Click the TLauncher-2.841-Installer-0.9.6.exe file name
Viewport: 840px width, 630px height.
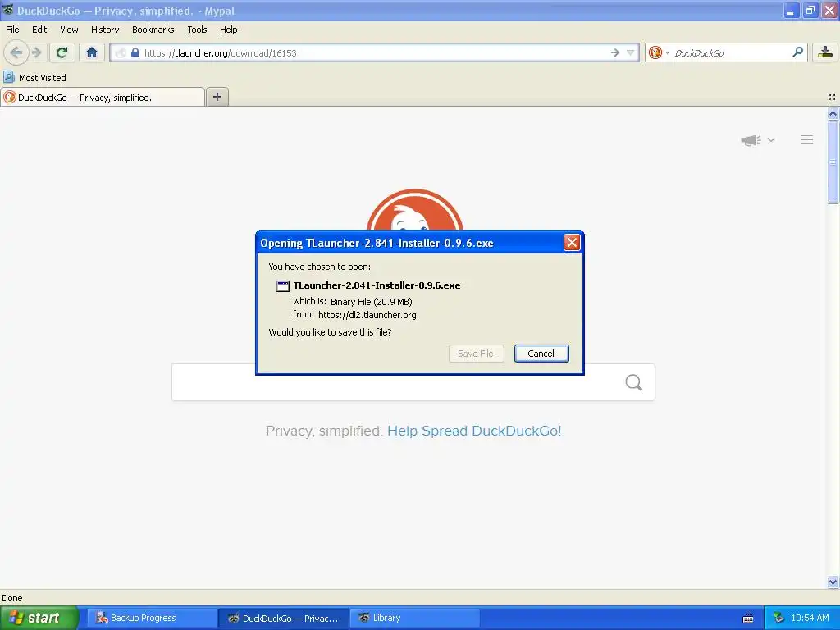point(377,285)
